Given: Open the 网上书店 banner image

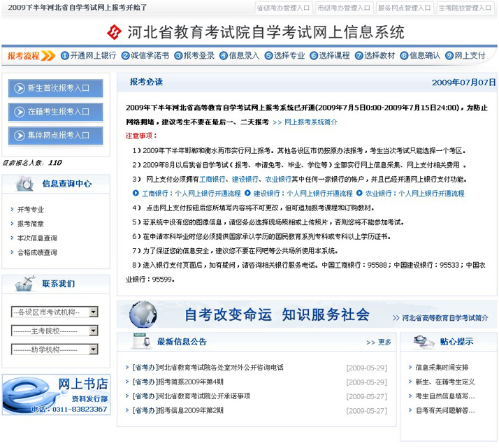Looking at the screenshot, I should tap(56, 396).
